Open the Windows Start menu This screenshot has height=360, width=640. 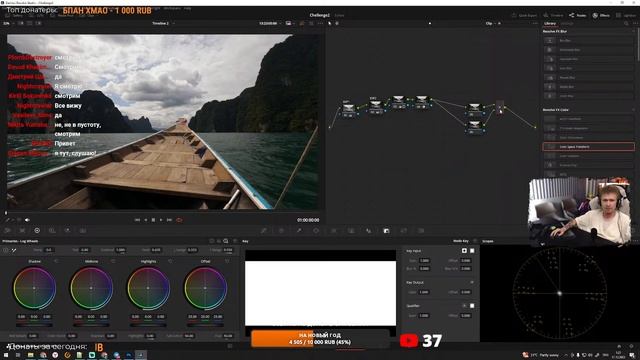[x=6, y=355]
